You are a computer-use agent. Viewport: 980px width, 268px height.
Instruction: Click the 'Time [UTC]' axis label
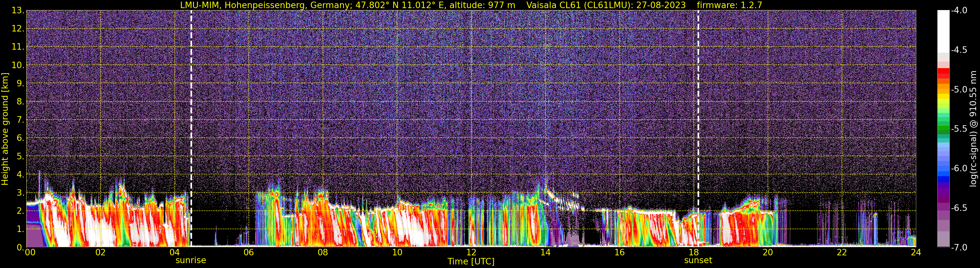coord(471,261)
